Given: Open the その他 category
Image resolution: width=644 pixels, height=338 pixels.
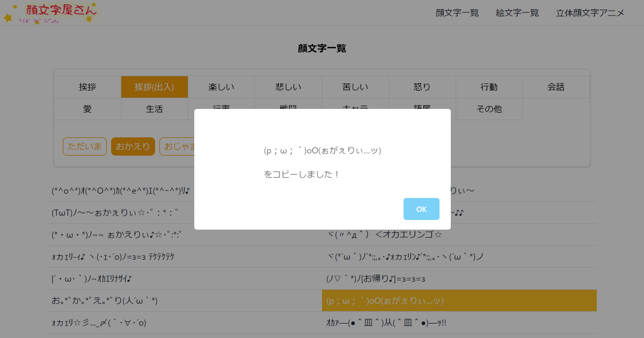Looking at the screenshot, I should [x=489, y=108].
